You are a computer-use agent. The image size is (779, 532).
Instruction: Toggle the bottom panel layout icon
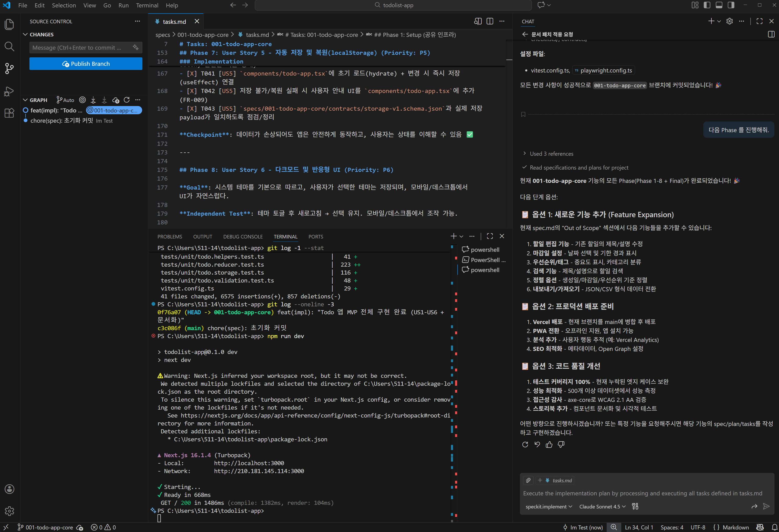tap(719, 5)
